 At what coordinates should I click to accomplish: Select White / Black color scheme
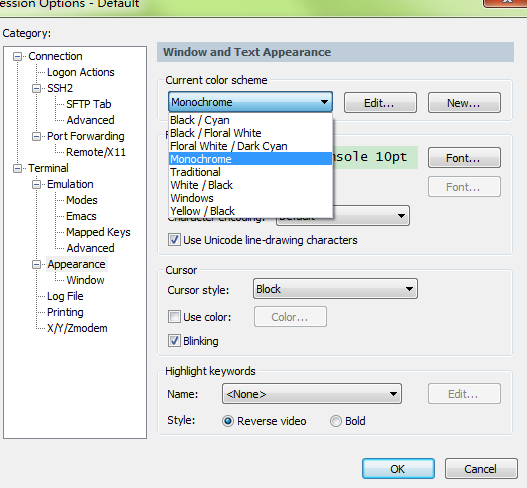[250, 185]
